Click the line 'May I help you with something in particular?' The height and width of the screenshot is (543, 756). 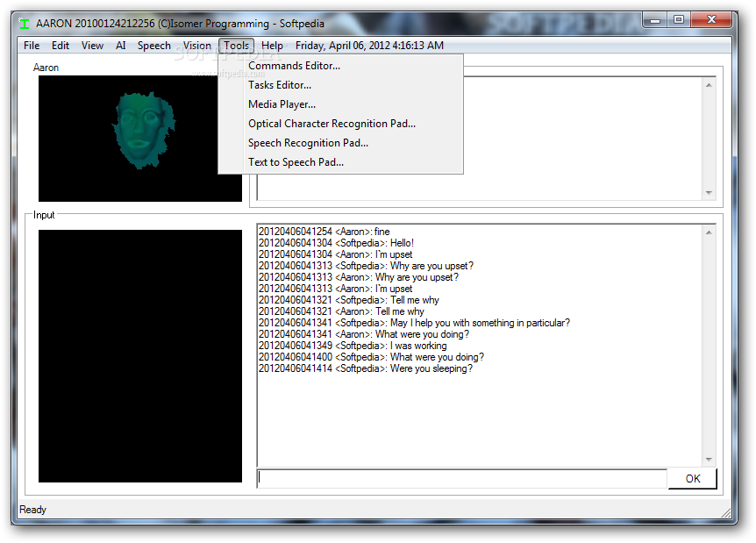(414, 323)
